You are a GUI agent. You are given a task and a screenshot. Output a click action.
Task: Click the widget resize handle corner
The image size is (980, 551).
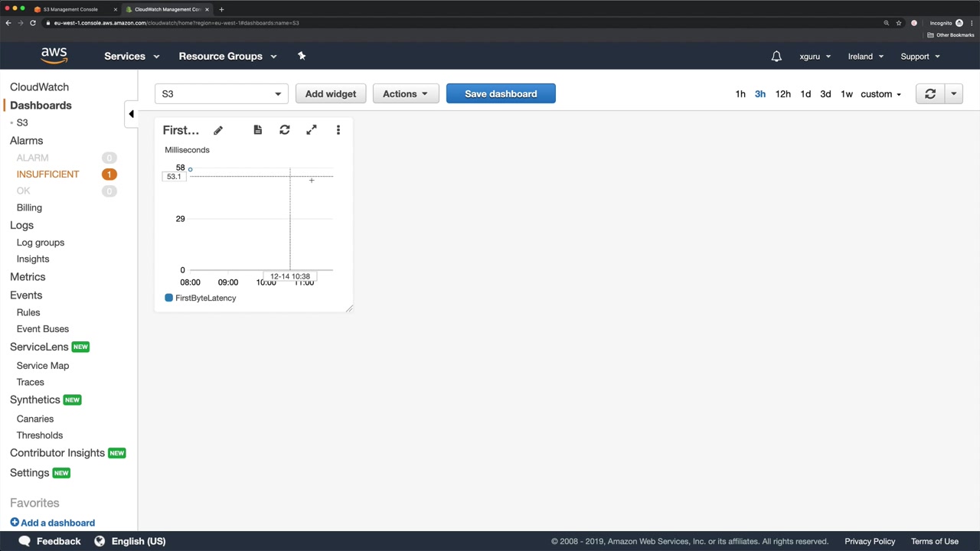(x=349, y=308)
